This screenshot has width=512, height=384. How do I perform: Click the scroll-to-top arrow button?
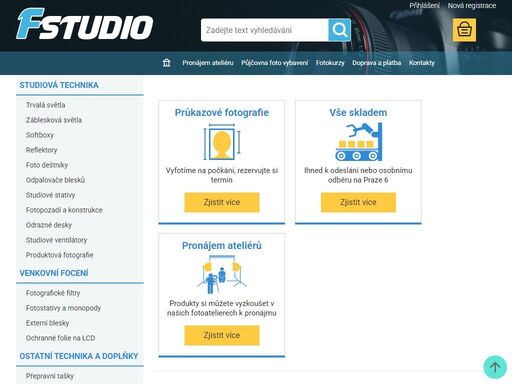coord(495,367)
